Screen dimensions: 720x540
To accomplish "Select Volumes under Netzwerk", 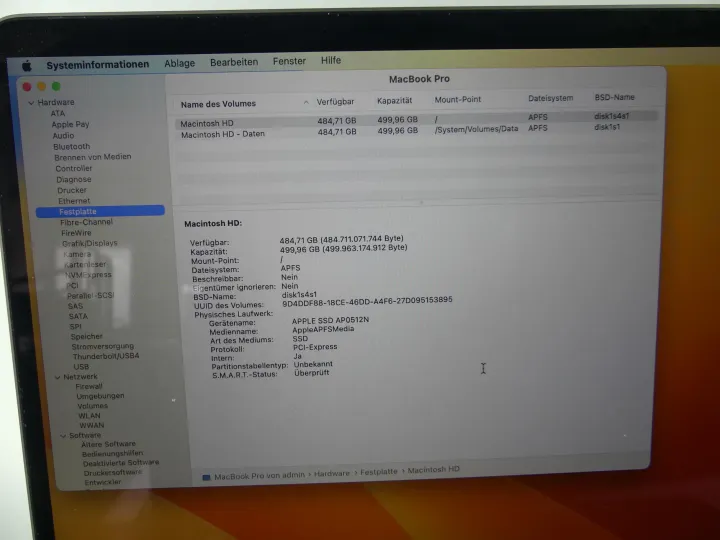I will coord(92,406).
